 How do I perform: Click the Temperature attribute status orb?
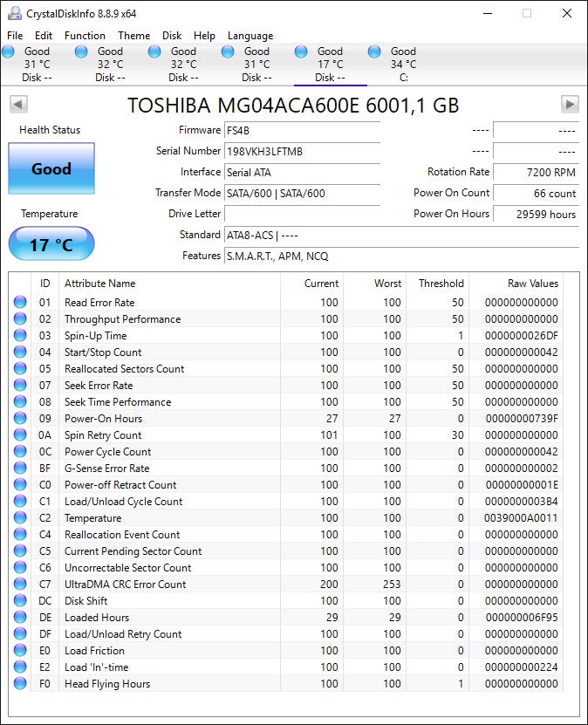(20, 518)
